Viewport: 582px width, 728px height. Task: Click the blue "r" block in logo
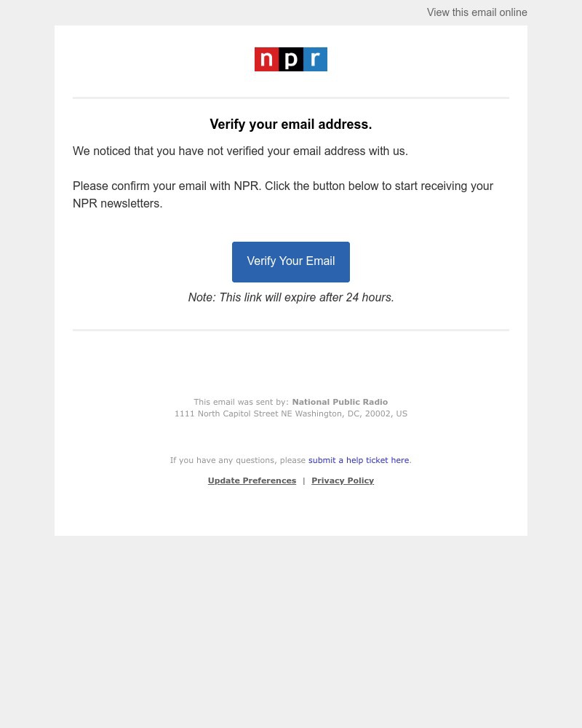[x=315, y=59]
